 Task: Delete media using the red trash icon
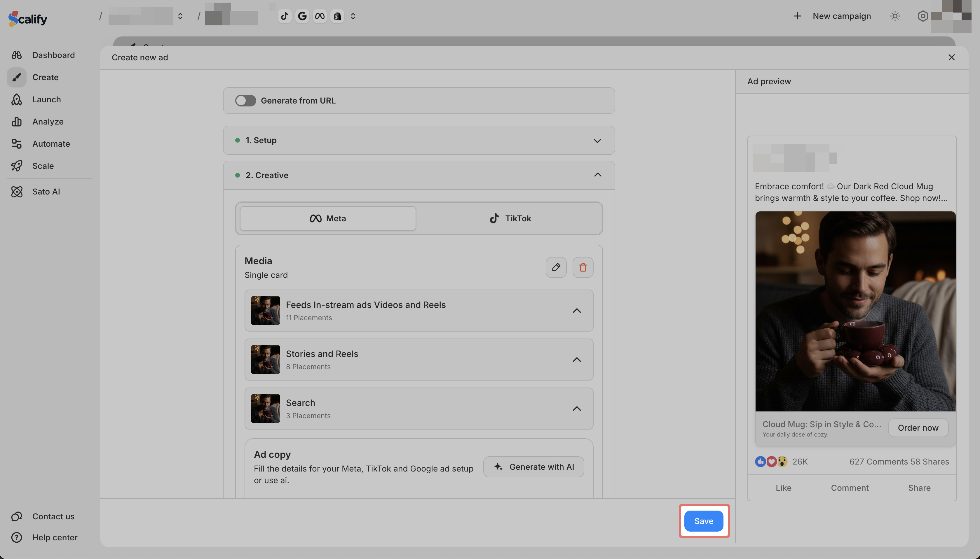583,267
